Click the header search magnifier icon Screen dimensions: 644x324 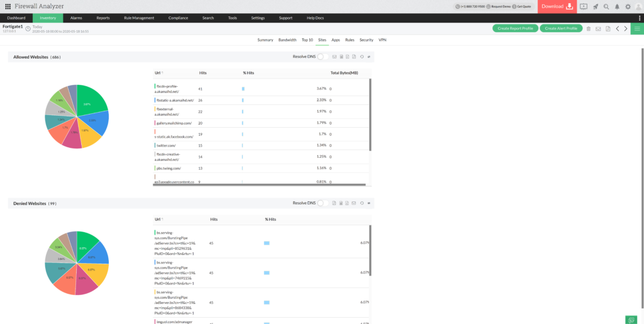coord(606,6)
